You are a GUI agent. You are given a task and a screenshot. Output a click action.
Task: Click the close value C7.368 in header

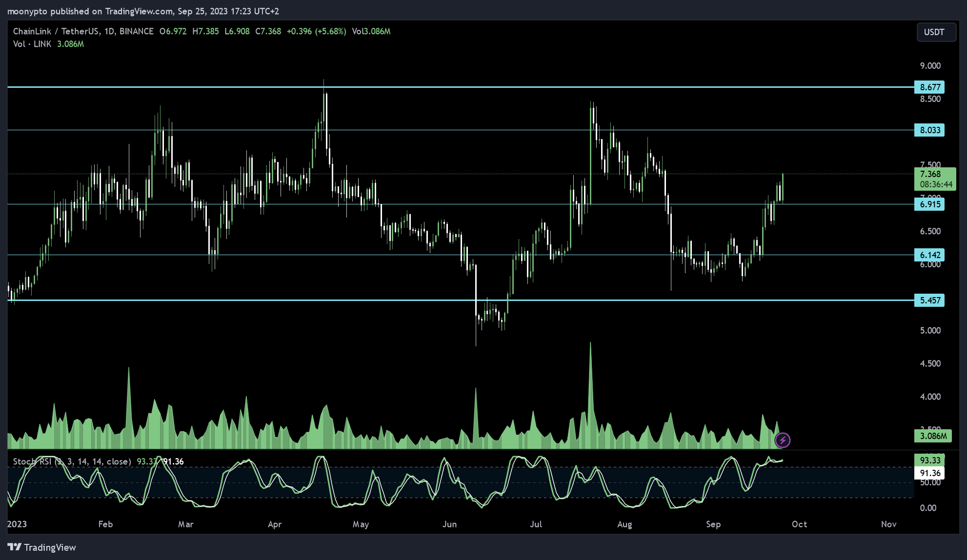coord(268,31)
